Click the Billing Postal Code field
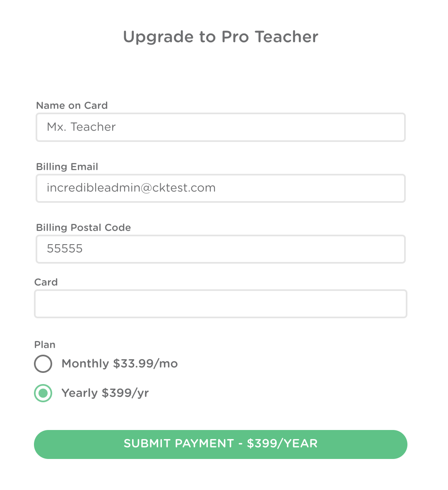 (220, 249)
